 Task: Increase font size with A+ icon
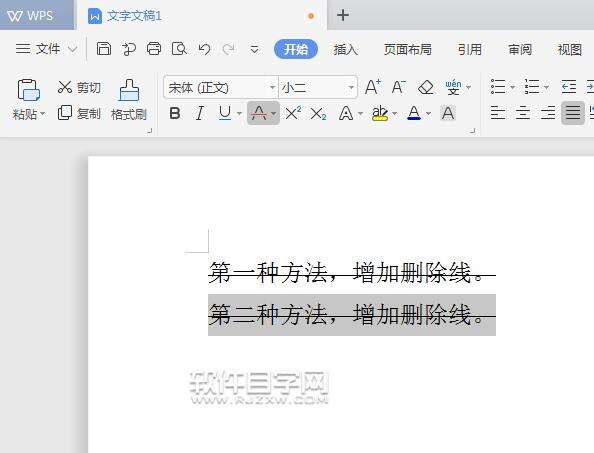pyautogui.click(x=373, y=87)
